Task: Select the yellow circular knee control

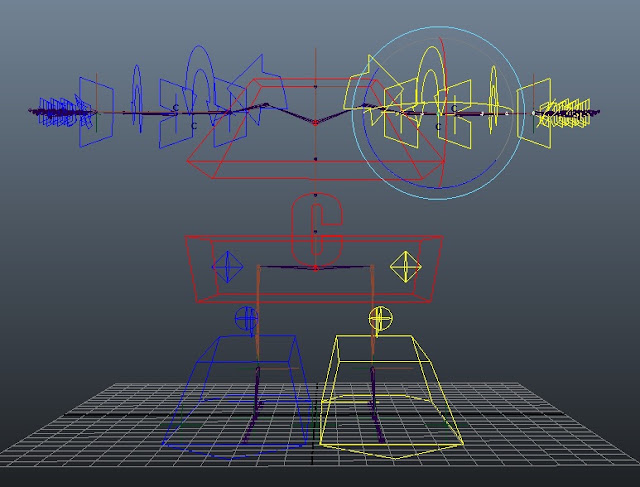Action: 380,318
